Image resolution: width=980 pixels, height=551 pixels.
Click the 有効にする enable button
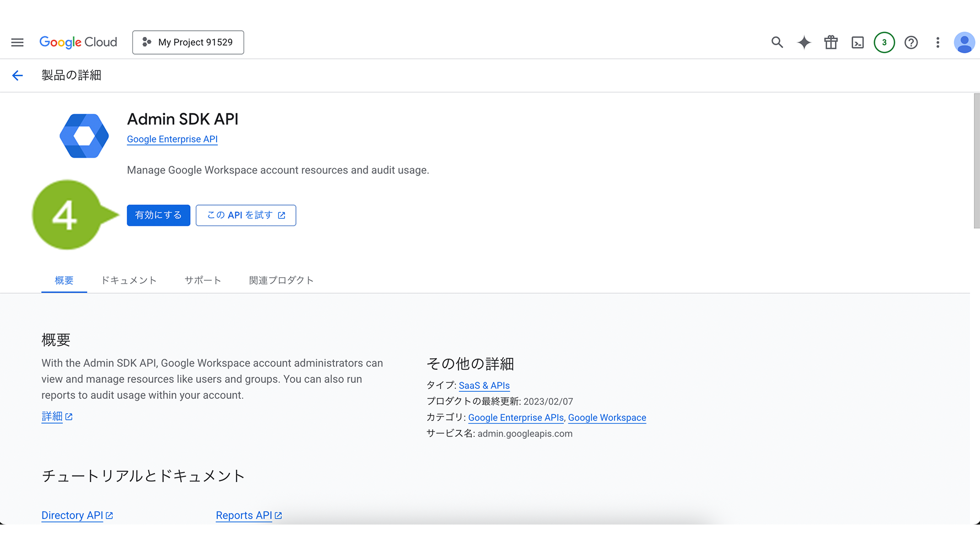pos(158,215)
